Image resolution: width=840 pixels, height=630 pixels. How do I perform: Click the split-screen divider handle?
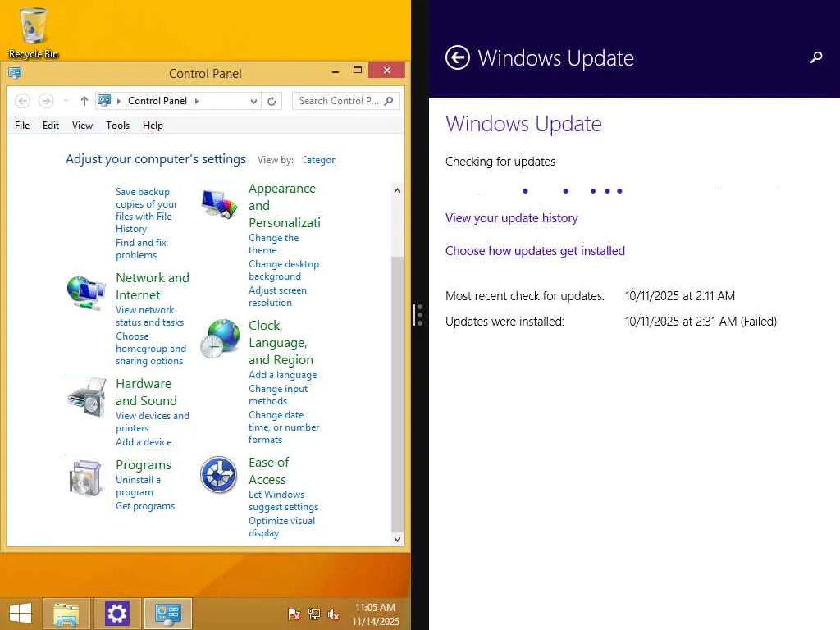[x=419, y=315]
